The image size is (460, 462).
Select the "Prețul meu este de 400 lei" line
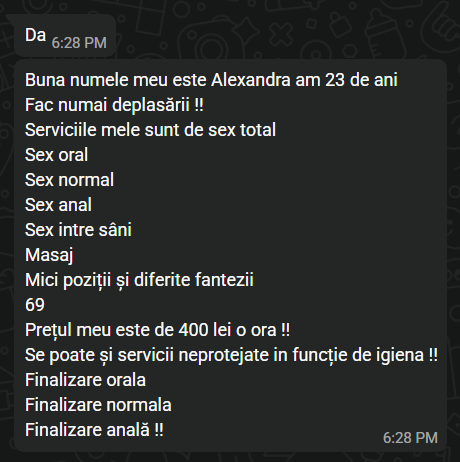[157, 330]
